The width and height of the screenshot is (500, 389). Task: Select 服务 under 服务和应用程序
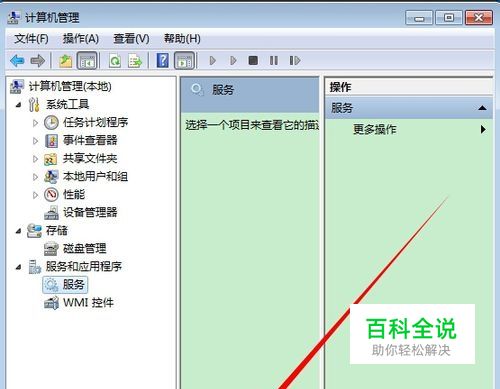click(x=73, y=285)
